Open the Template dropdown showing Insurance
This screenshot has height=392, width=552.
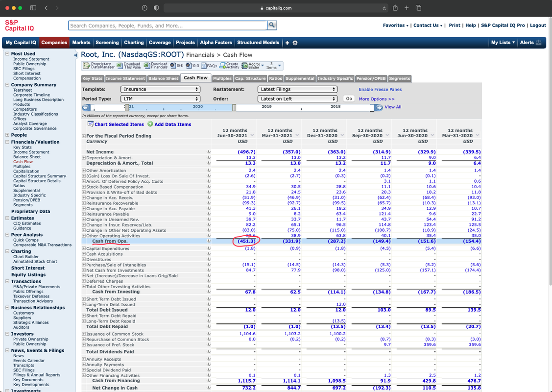click(161, 89)
